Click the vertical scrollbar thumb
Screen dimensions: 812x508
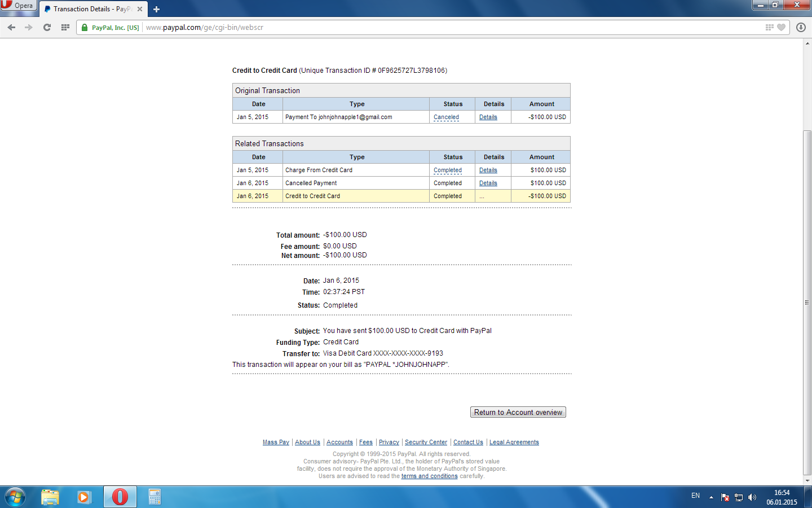807,303
